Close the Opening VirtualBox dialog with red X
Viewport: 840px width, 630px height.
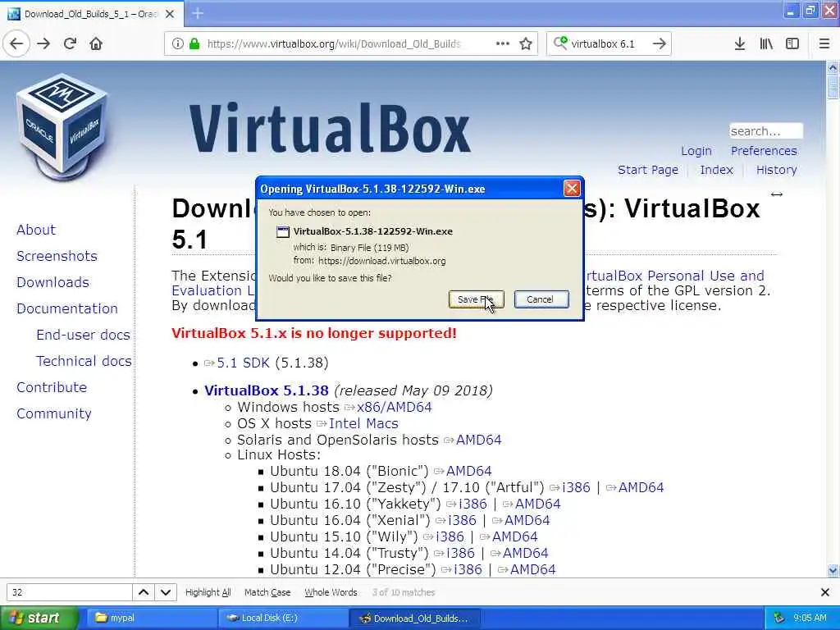(x=572, y=189)
